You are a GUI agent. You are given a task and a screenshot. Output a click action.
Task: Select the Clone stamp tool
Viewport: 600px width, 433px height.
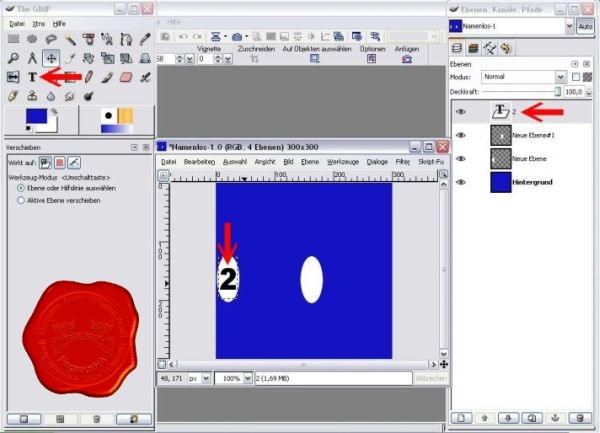click(32, 96)
